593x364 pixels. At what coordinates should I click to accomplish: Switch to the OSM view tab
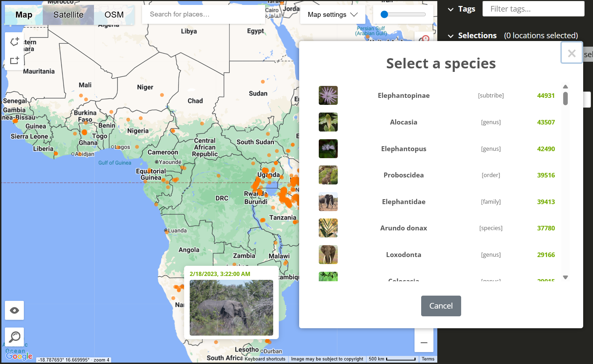(114, 15)
